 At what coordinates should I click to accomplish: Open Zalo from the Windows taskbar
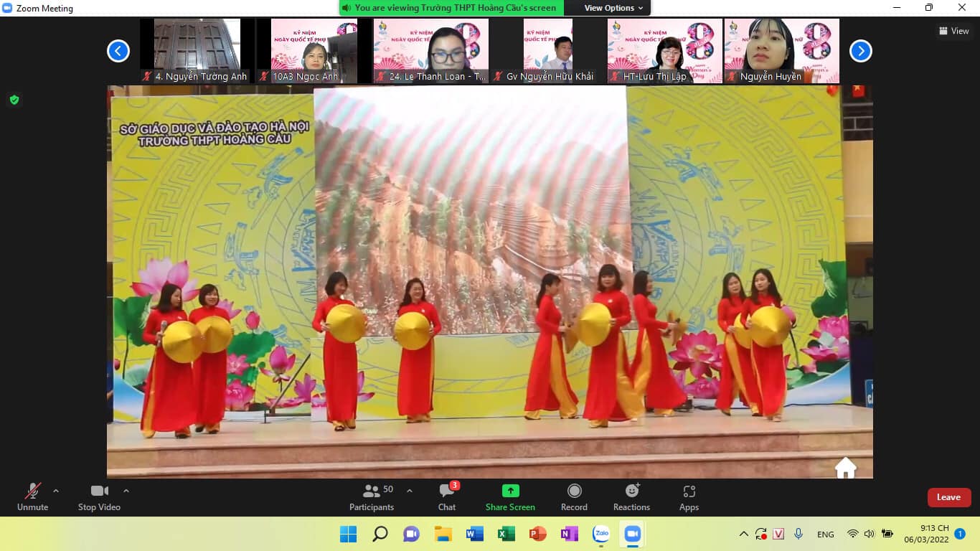601,534
